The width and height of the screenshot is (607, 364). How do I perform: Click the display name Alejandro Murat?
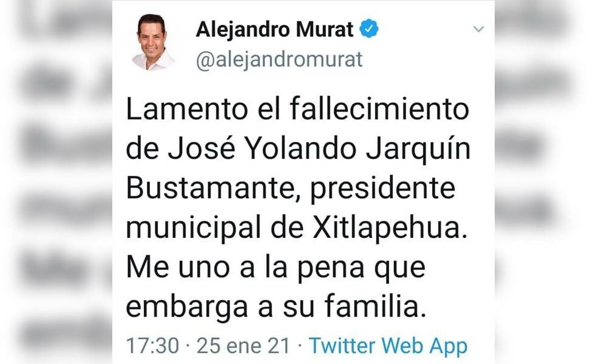pyautogui.click(x=274, y=29)
